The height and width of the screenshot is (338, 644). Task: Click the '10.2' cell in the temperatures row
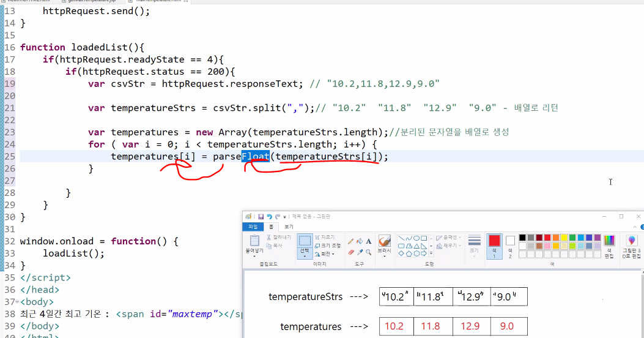394,326
